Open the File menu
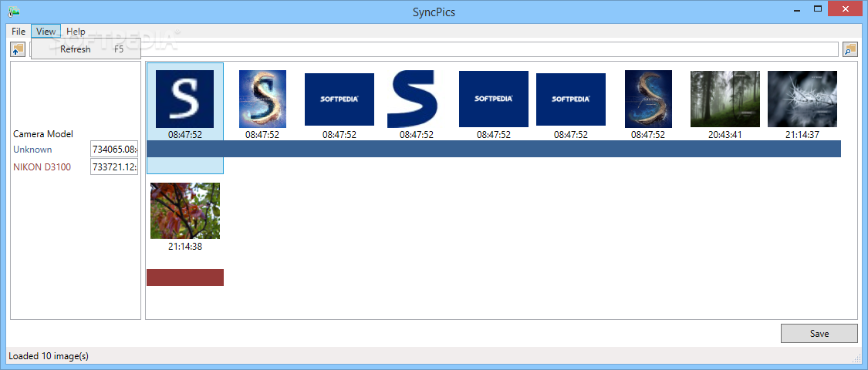The image size is (868, 370). [19, 32]
